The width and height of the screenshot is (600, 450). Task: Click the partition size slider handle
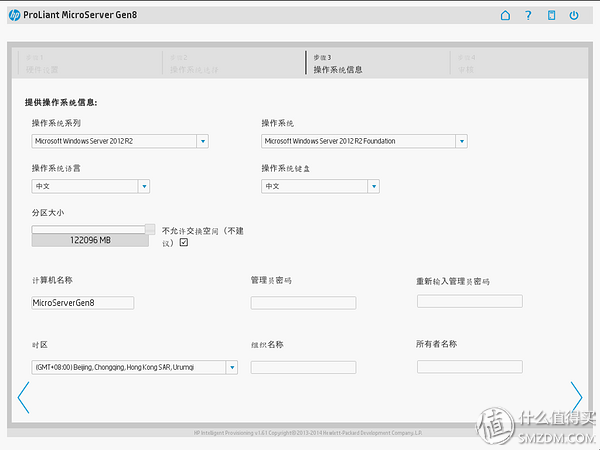tap(150, 229)
